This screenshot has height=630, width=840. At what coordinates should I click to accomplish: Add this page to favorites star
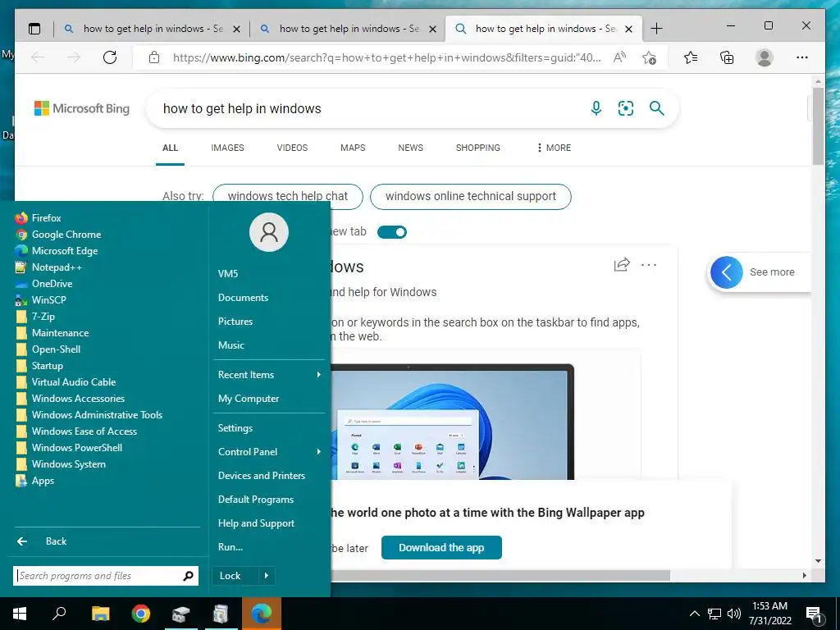coord(650,57)
